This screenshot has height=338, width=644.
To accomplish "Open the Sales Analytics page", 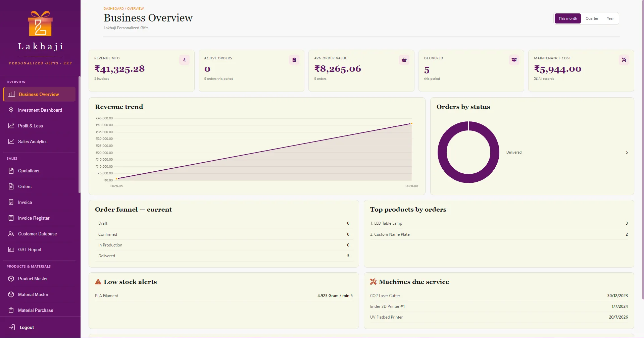I will [39, 142].
